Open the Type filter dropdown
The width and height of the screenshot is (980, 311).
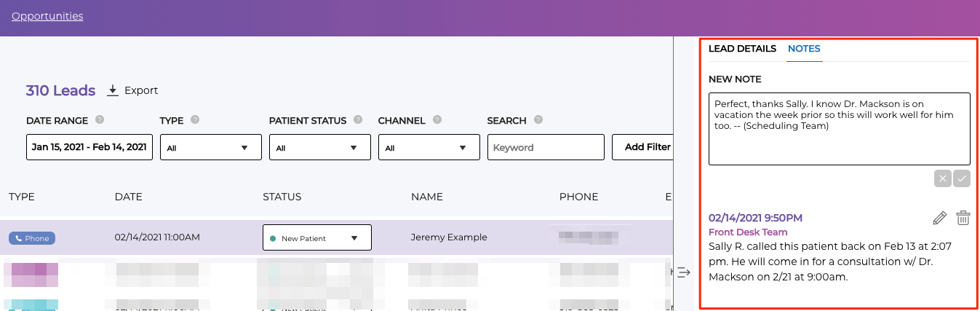point(210,147)
